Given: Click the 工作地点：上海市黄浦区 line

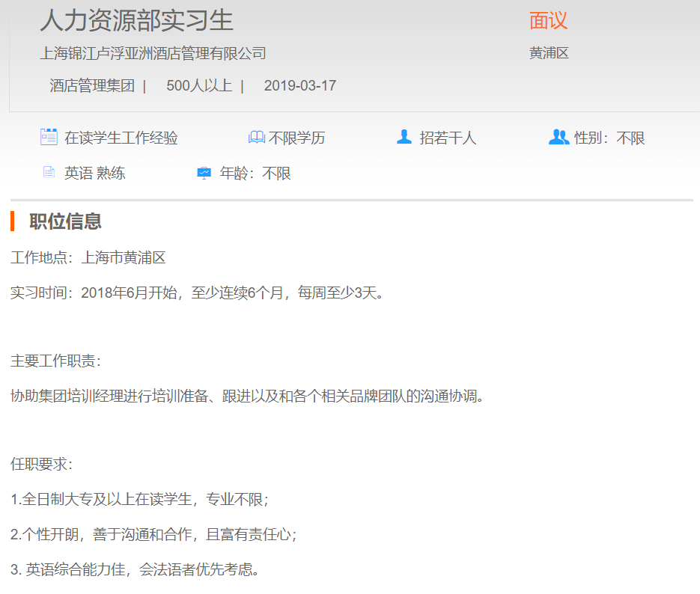Looking at the screenshot, I should coord(88,258).
